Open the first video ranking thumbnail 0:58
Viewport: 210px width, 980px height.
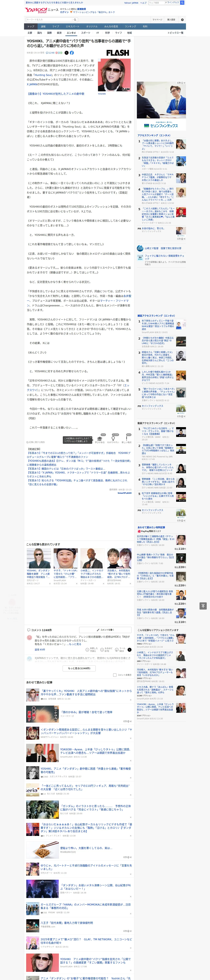pyautogui.click(x=181, y=432)
